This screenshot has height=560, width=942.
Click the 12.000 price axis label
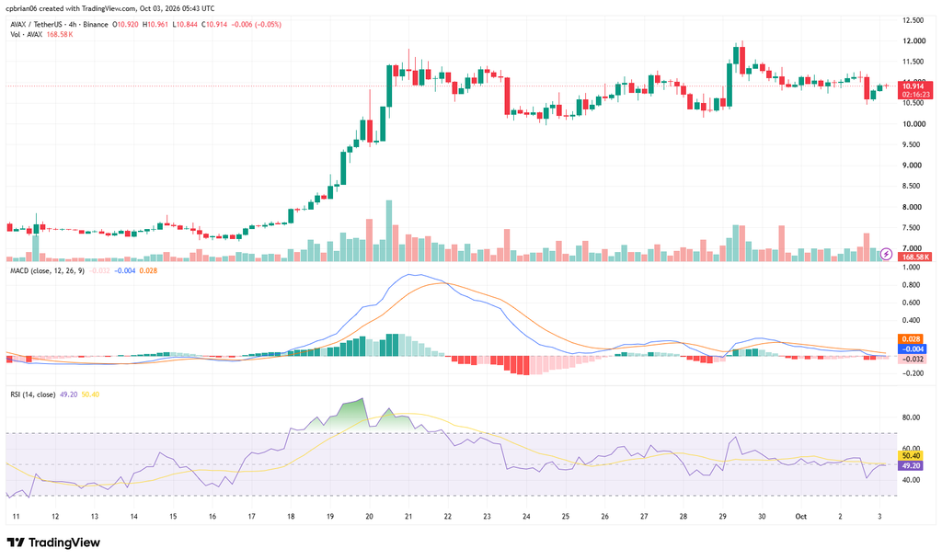[913, 41]
